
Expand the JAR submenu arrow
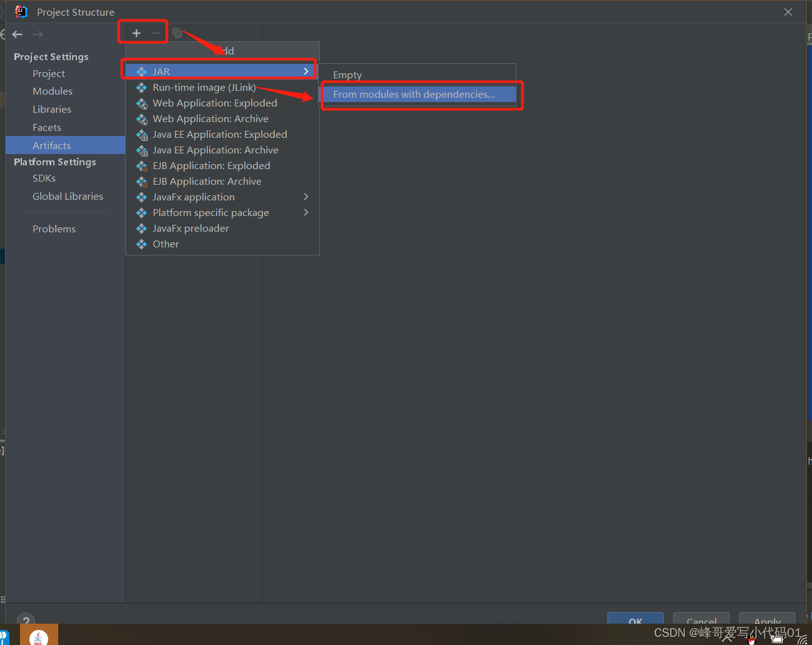pyautogui.click(x=306, y=71)
